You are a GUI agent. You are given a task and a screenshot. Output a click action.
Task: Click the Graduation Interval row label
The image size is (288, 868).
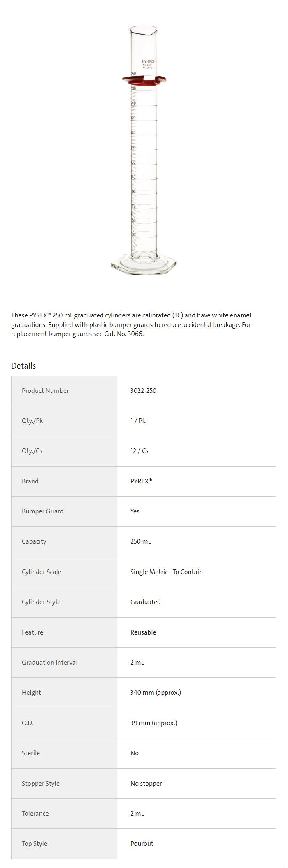[x=49, y=662]
